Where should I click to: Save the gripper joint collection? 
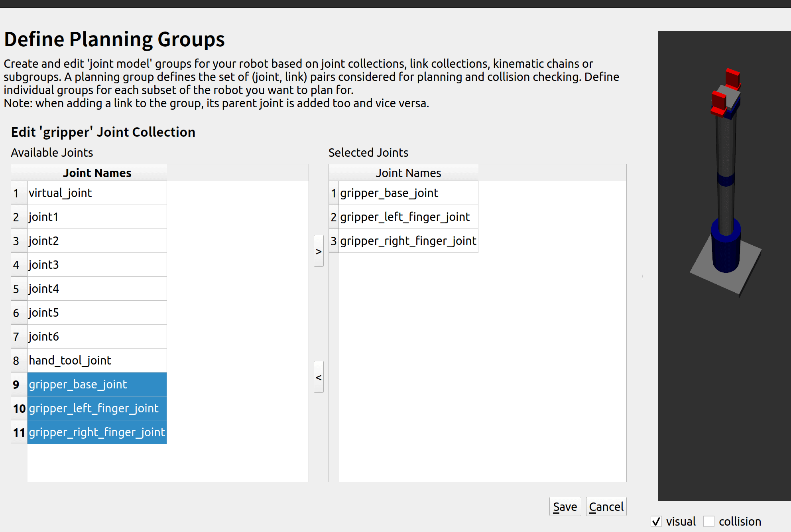565,506
